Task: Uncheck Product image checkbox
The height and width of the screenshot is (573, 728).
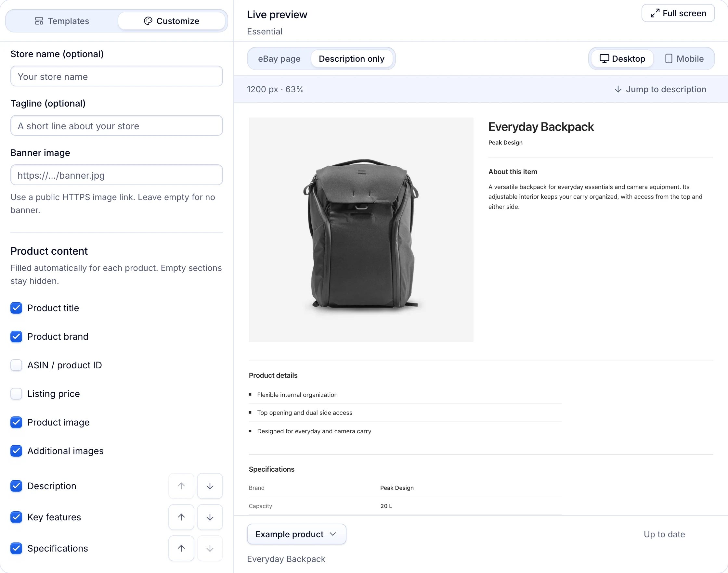Action: coord(16,422)
